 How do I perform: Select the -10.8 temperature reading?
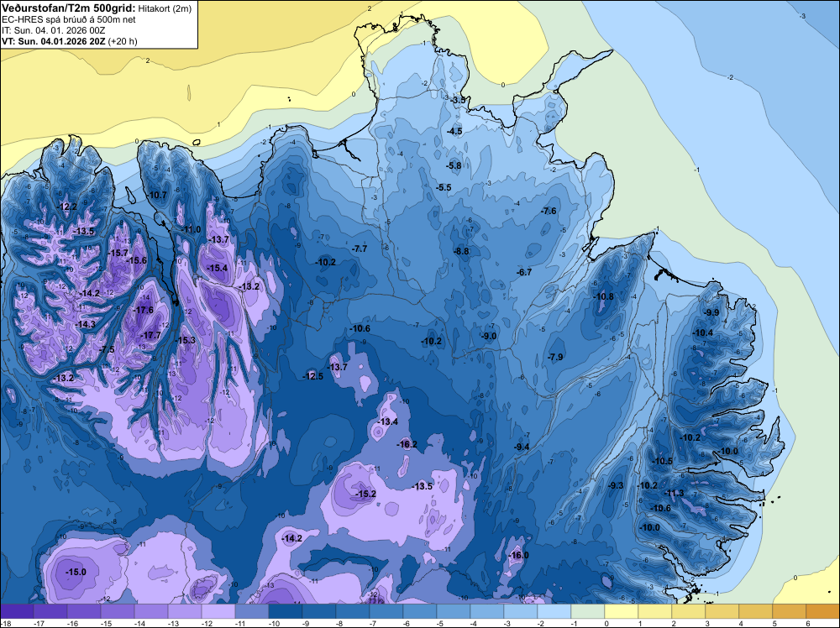pyautogui.click(x=604, y=296)
